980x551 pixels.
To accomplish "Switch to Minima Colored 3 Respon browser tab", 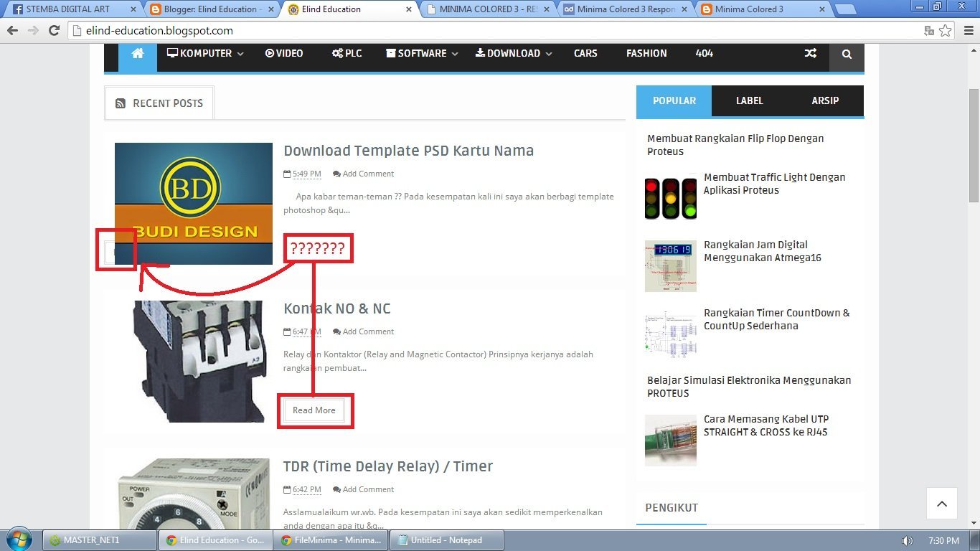I will pos(624,9).
